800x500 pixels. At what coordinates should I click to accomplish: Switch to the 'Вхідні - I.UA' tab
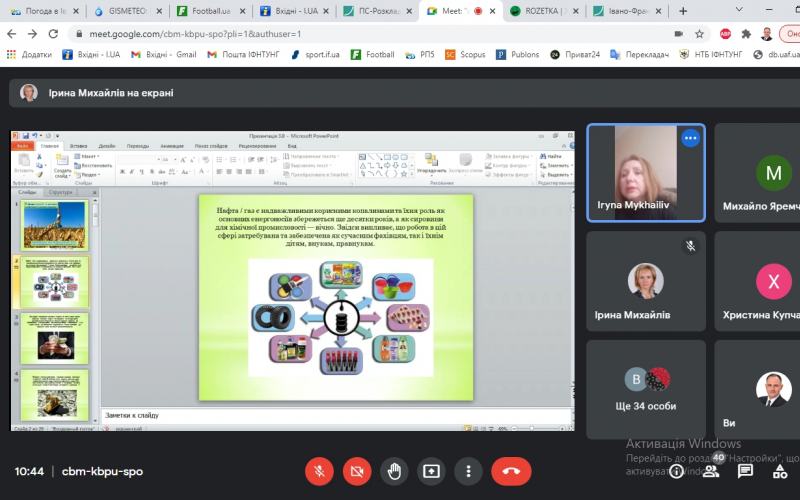[x=294, y=11]
